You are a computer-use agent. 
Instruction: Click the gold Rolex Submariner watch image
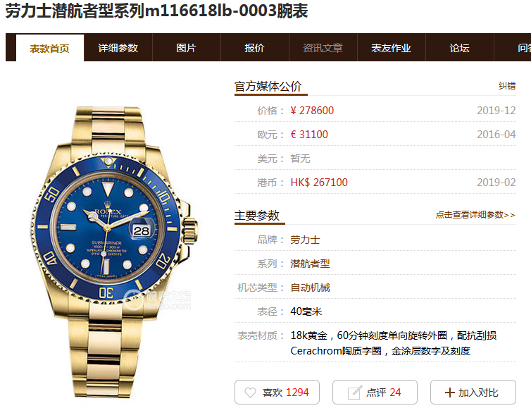(113, 252)
